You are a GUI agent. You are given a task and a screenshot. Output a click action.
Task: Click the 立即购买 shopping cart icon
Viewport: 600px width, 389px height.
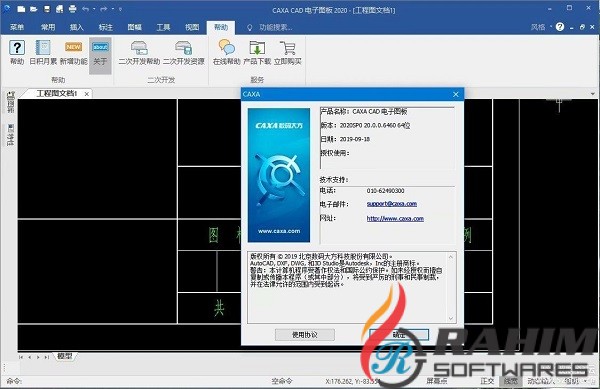(287, 48)
